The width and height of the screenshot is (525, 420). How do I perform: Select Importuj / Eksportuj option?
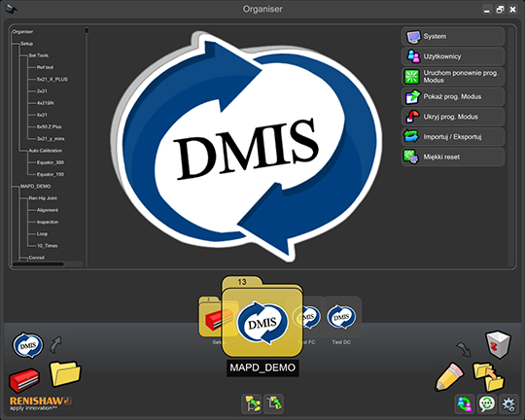point(453,137)
